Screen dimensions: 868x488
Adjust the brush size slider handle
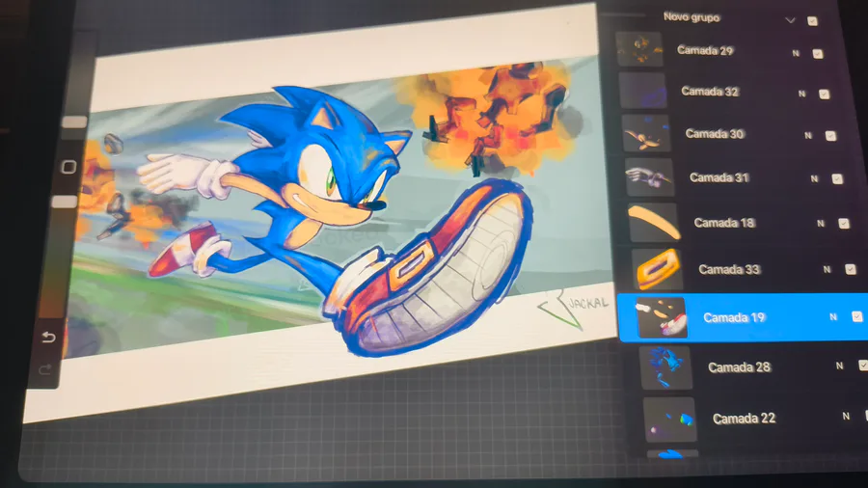point(74,122)
